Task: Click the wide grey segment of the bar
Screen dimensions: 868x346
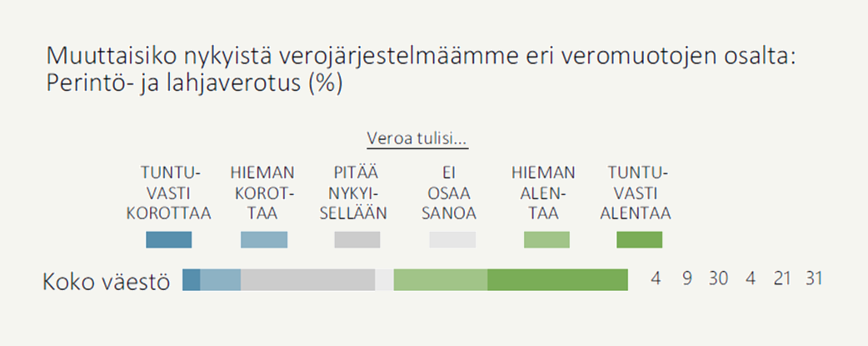Action: (x=307, y=280)
